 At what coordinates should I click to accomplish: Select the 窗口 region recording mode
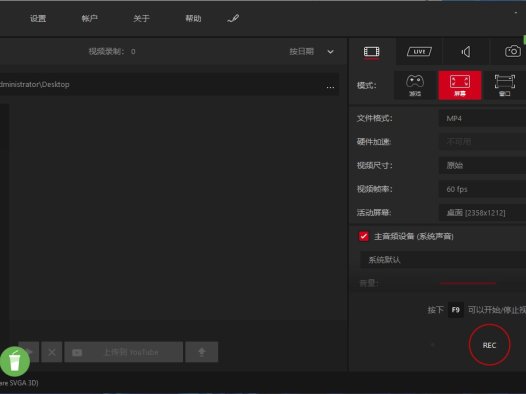click(505, 85)
